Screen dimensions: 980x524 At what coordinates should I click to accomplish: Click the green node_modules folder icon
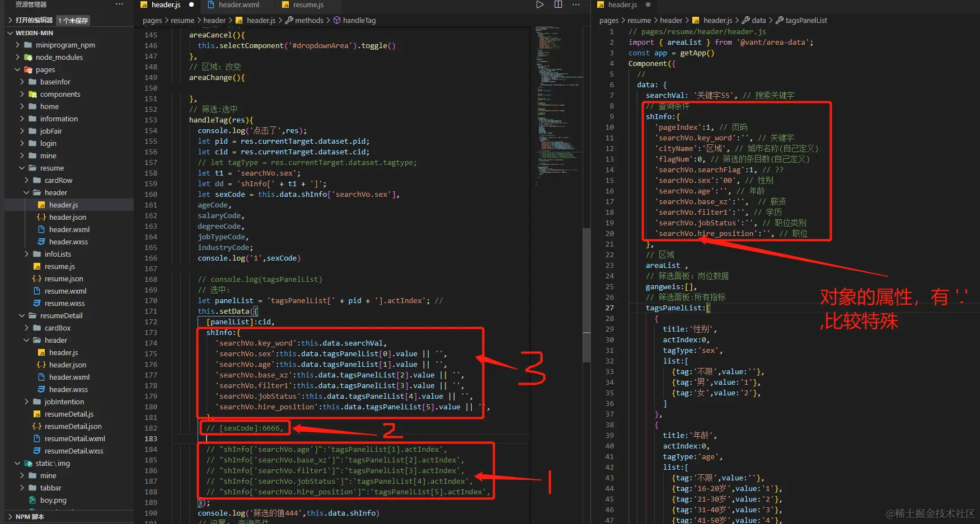point(28,58)
